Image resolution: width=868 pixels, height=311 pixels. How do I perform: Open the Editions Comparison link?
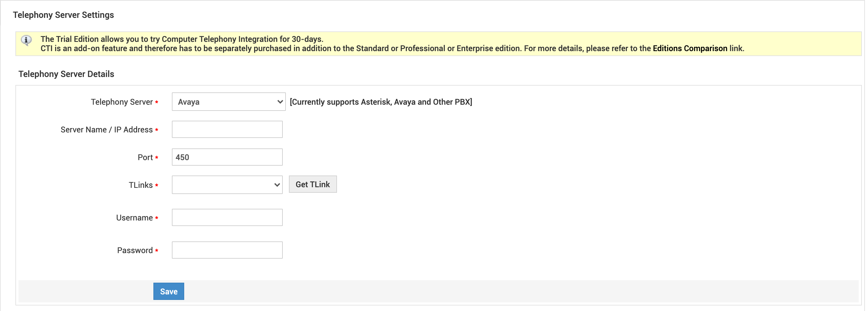click(x=690, y=49)
